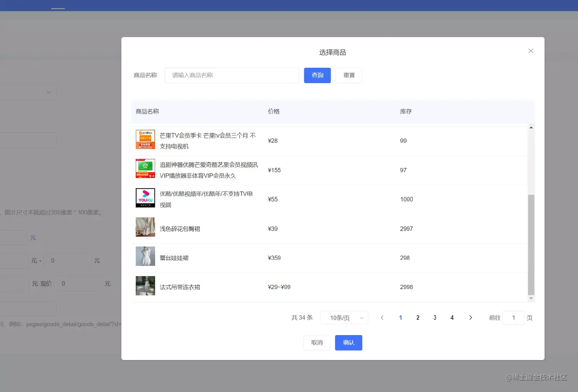Click the ¥55 price cell
The image size is (578, 392).
click(273, 199)
